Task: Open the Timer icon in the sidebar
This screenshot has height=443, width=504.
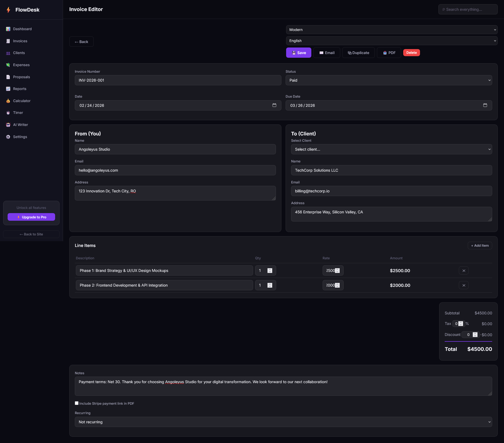Action: pyautogui.click(x=8, y=113)
